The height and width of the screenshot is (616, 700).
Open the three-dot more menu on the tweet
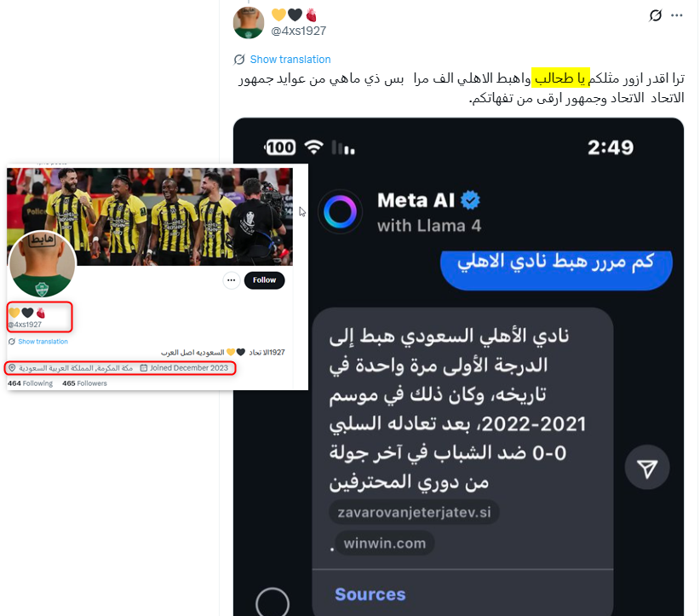(x=677, y=15)
